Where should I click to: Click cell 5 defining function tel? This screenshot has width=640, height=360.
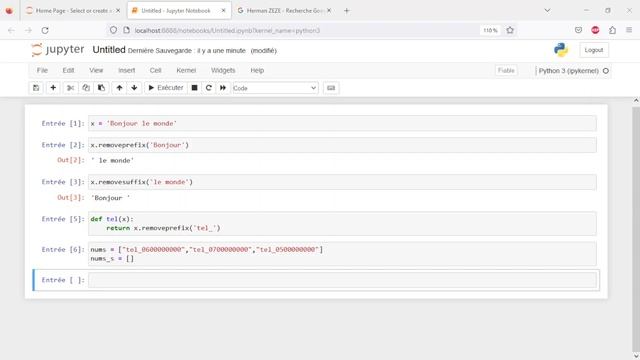tap(342, 224)
